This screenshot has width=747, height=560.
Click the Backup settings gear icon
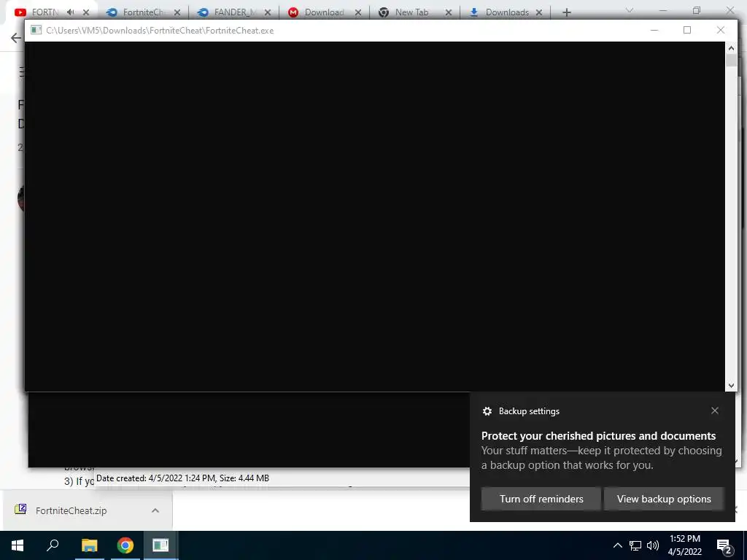click(x=487, y=411)
